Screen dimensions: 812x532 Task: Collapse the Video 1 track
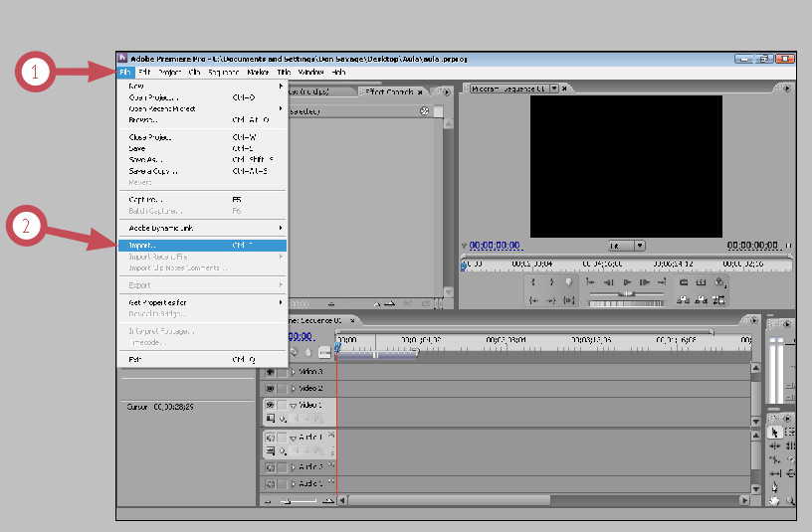(x=294, y=405)
